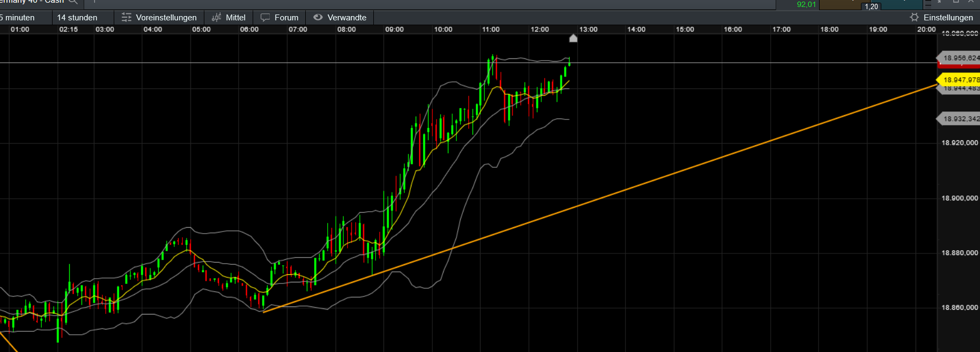Click the grey 18.944,483 price label
Screen dimensions: 980x352
tap(959, 89)
